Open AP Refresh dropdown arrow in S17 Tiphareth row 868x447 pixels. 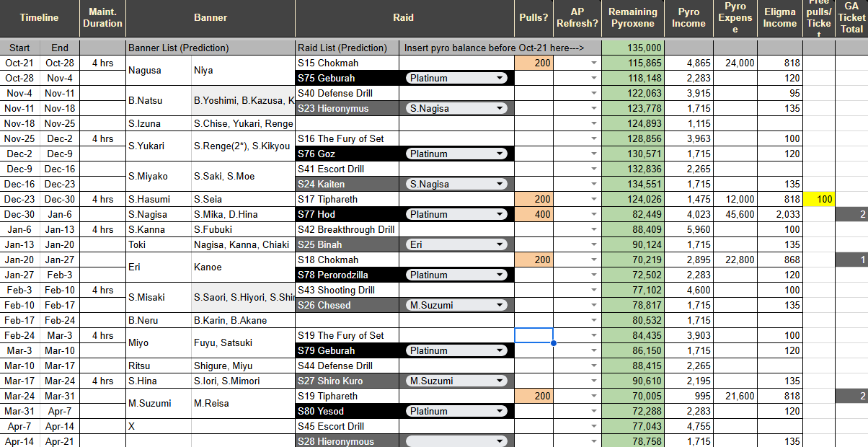tap(594, 199)
